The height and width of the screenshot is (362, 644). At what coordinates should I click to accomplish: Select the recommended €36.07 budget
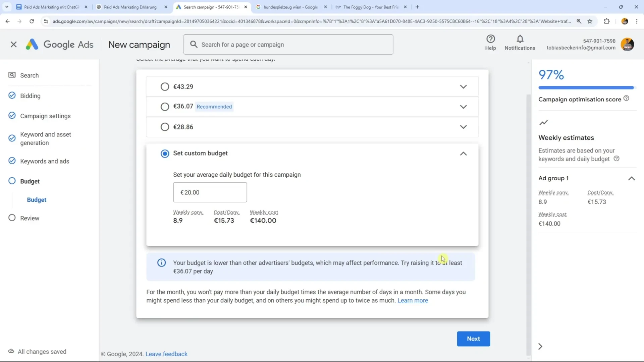(165, 107)
